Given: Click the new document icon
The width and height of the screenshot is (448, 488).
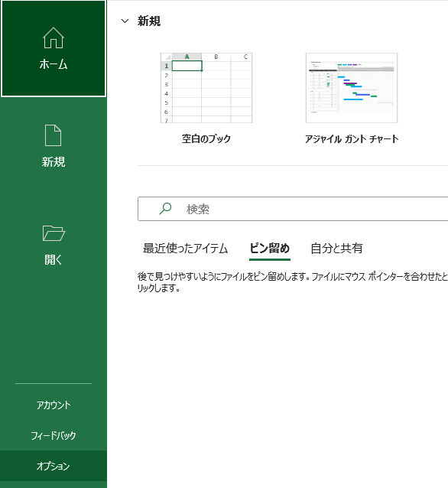Looking at the screenshot, I should click(54, 135).
